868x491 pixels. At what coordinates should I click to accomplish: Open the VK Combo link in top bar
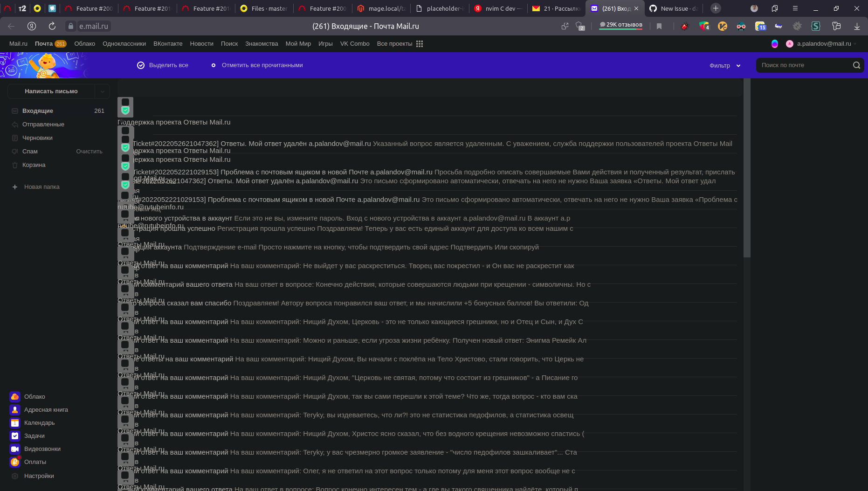point(355,44)
